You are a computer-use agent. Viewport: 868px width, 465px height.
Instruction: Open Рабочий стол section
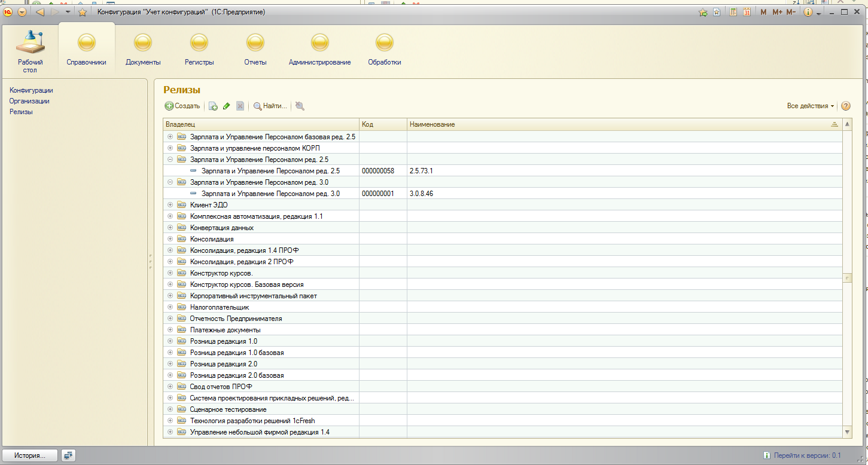[x=30, y=53]
